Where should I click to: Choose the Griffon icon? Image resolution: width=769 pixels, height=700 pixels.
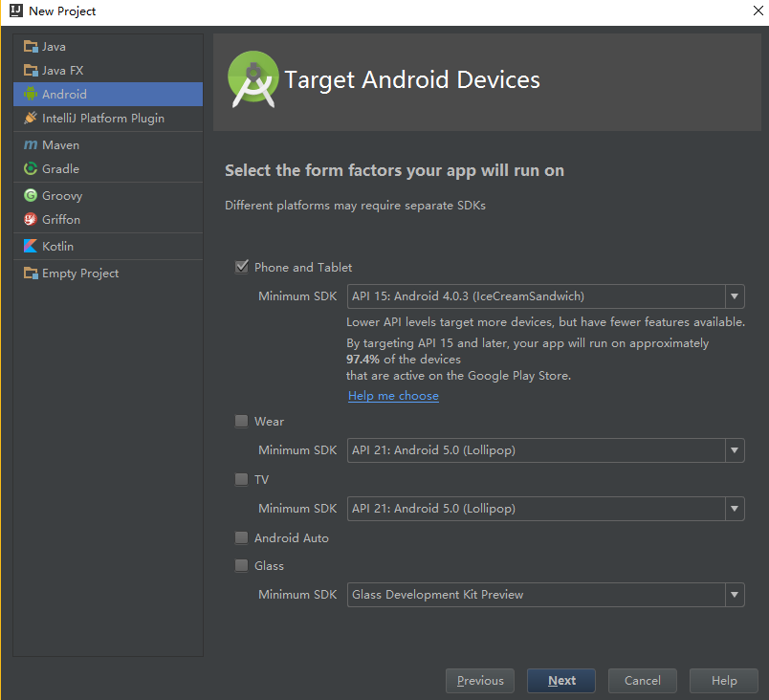31,219
